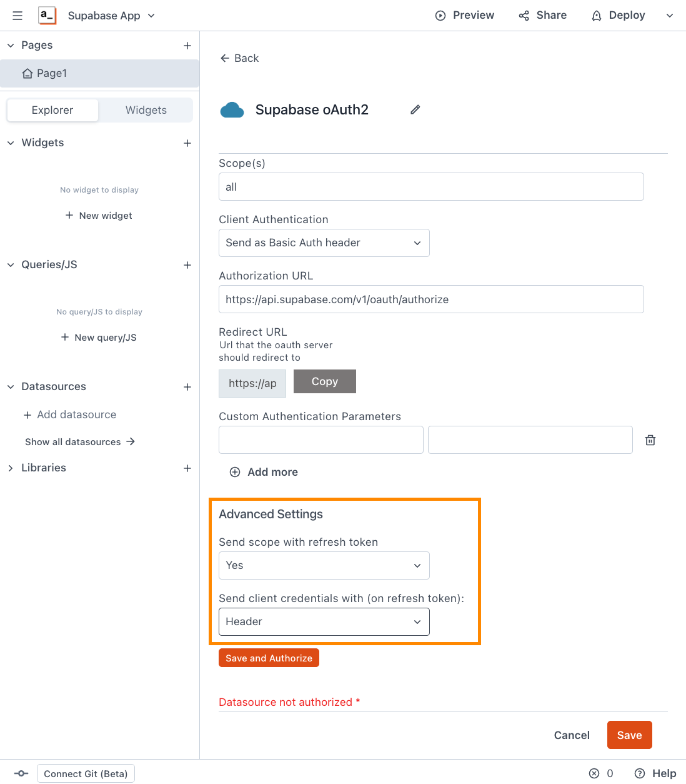Open the Supabase App name menu
686x784 pixels.
tap(150, 15)
